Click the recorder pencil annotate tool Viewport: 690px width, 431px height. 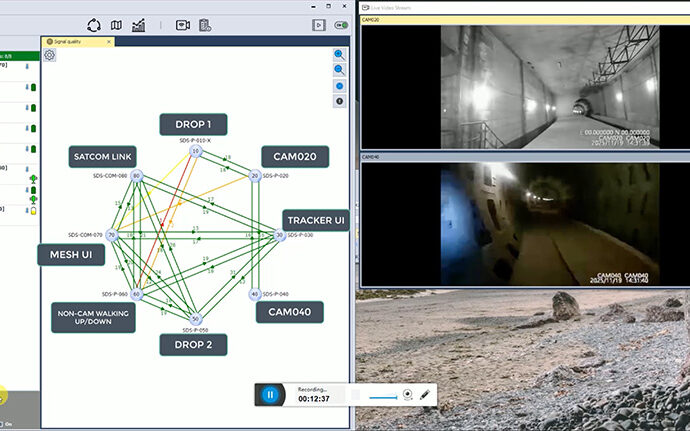point(425,395)
